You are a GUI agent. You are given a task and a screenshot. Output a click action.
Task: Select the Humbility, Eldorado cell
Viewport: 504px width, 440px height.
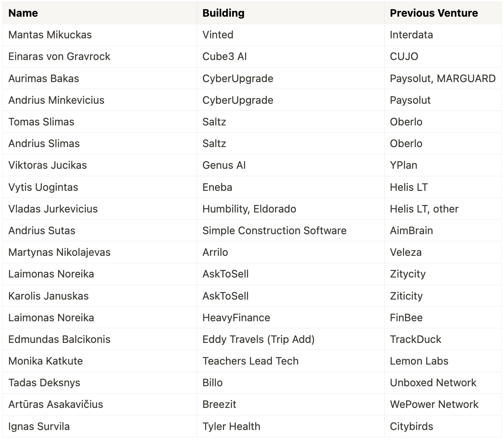point(291,209)
